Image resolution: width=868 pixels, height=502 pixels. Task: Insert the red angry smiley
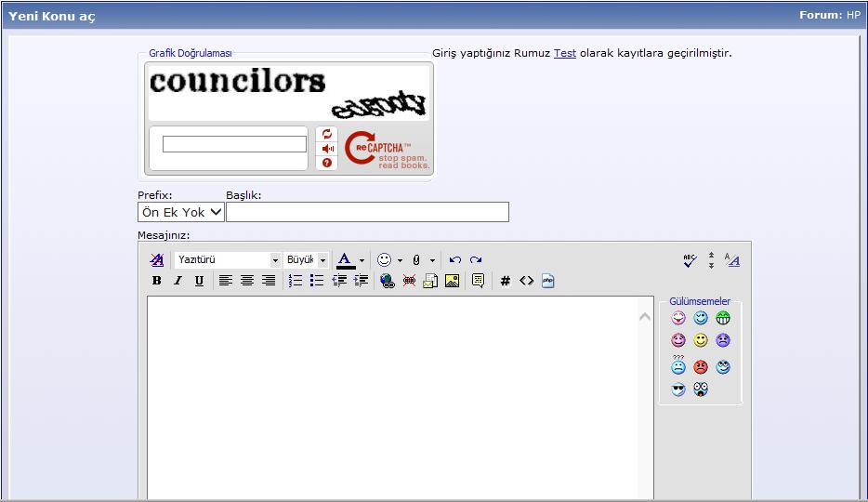(x=701, y=367)
